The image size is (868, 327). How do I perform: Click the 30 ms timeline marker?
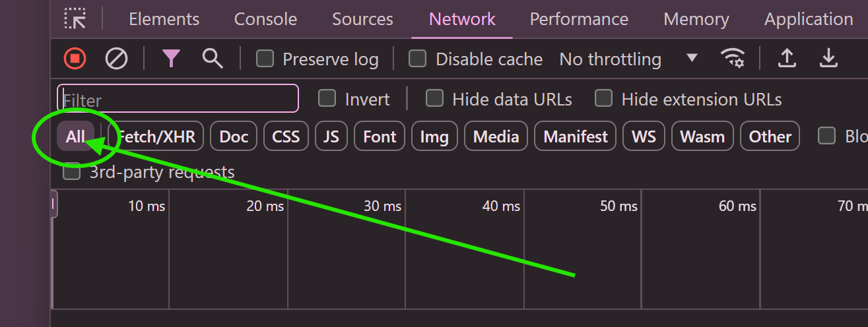coord(382,206)
